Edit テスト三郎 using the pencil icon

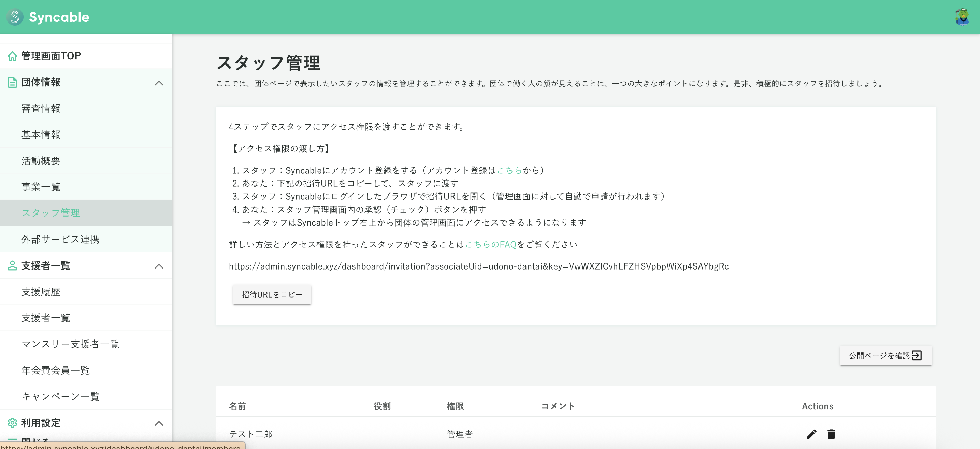click(811, 434)
